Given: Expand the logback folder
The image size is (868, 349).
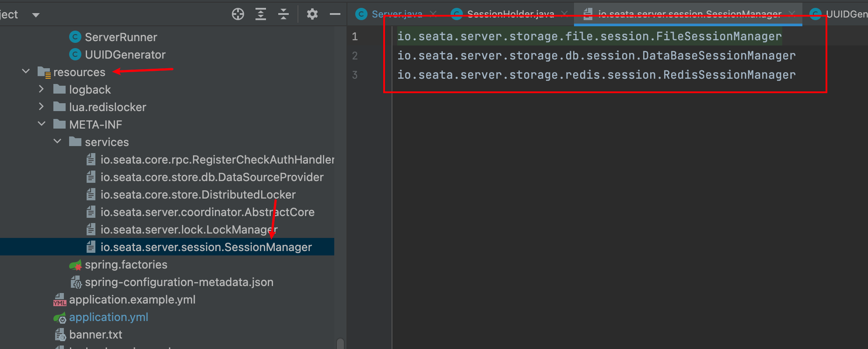Looking at the screenshot, I should [42, 89].
